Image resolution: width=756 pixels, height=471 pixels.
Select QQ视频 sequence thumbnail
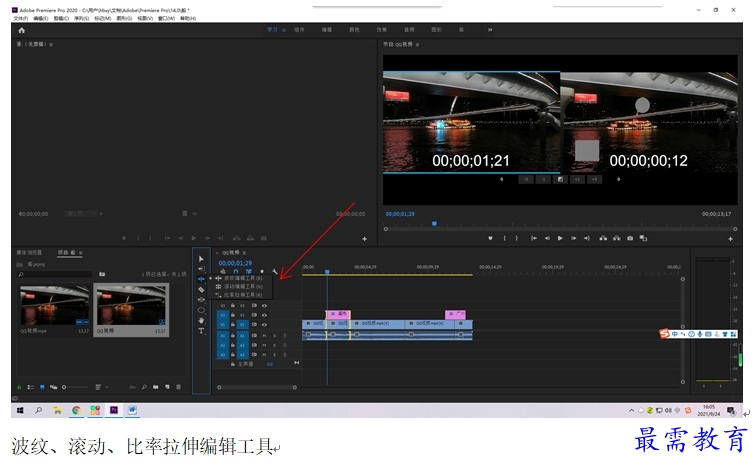(131, 305)
